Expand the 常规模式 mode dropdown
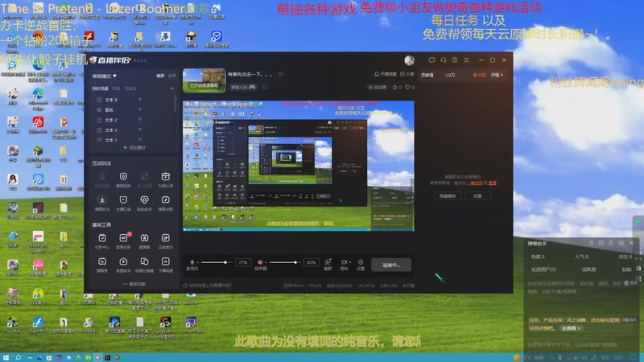644x362 pixels. tap(105, 76)
